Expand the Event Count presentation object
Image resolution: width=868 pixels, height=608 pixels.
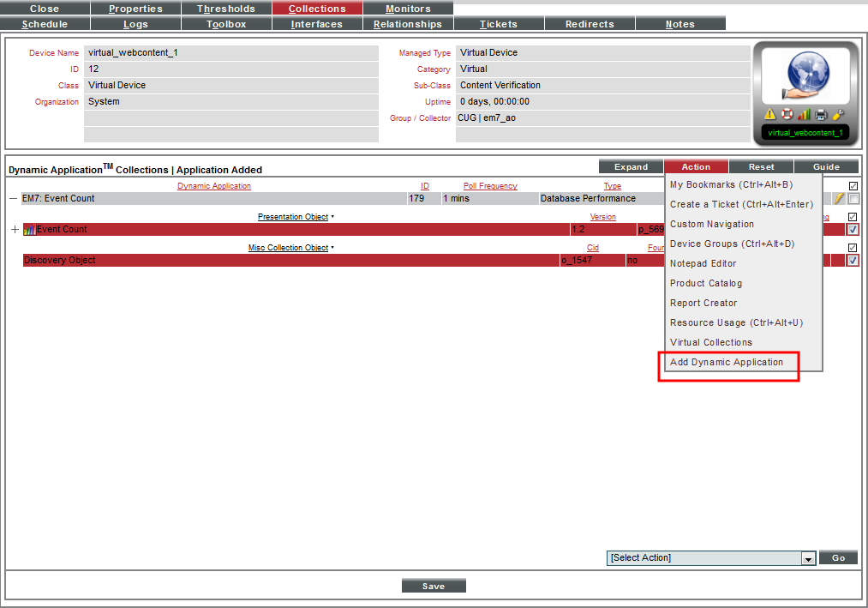coord(15,230)
